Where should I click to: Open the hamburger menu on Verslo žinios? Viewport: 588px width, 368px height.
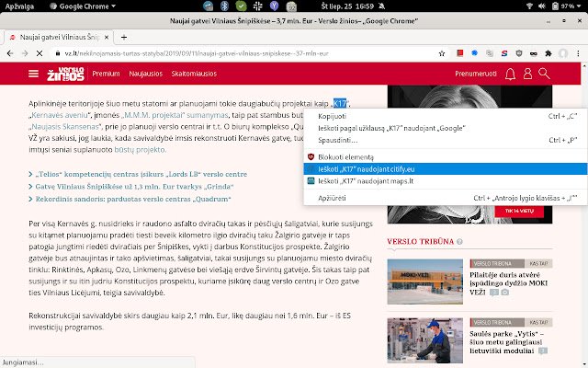coord(33,74)
